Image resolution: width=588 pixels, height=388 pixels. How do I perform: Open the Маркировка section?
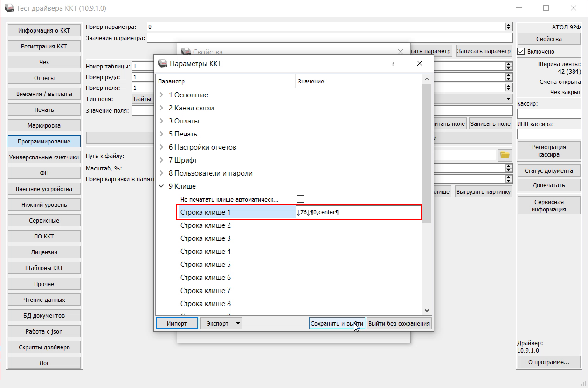pos(44,125)
